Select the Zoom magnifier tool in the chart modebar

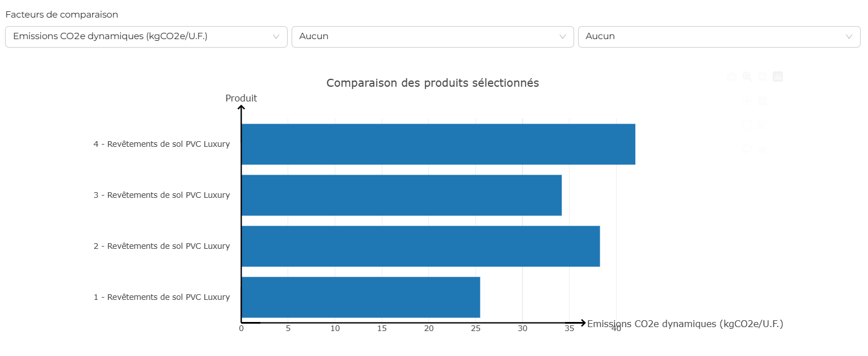pos(747,77)
